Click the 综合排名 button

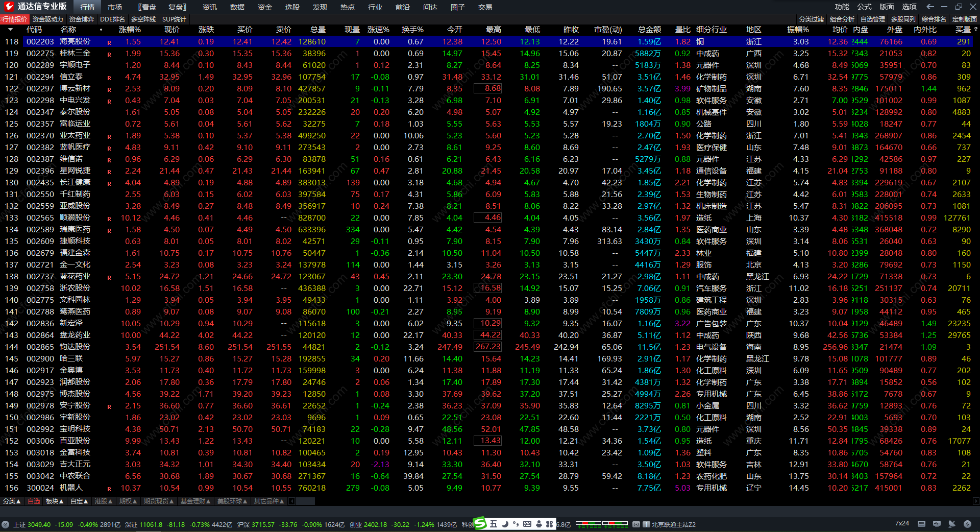(934, 19)
